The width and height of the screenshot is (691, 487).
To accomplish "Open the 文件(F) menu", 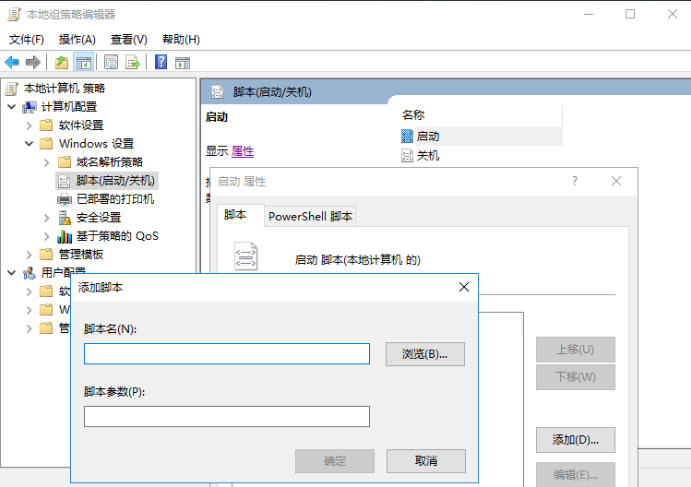I will point(26,40).
